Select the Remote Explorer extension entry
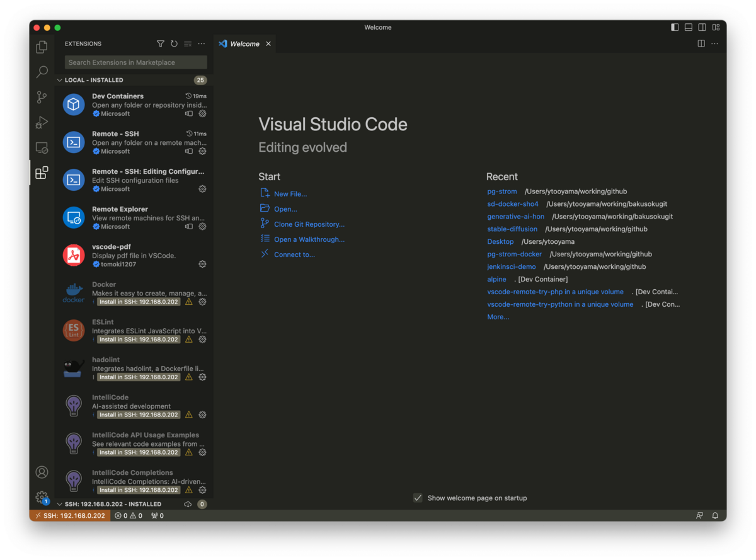756x560 pixels. (x=134, y=217)
